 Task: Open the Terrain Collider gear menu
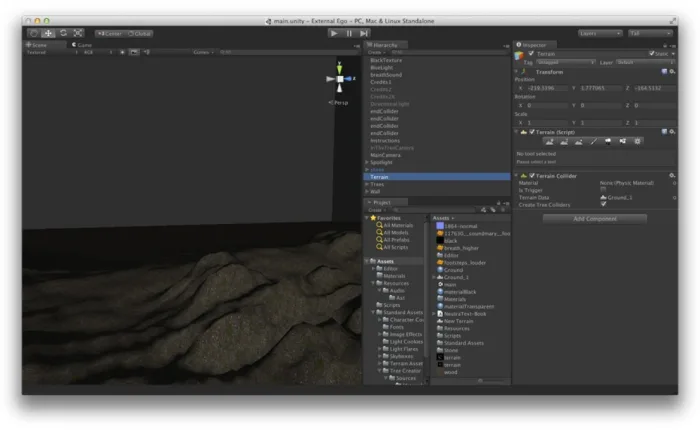[x=672, y=176]
